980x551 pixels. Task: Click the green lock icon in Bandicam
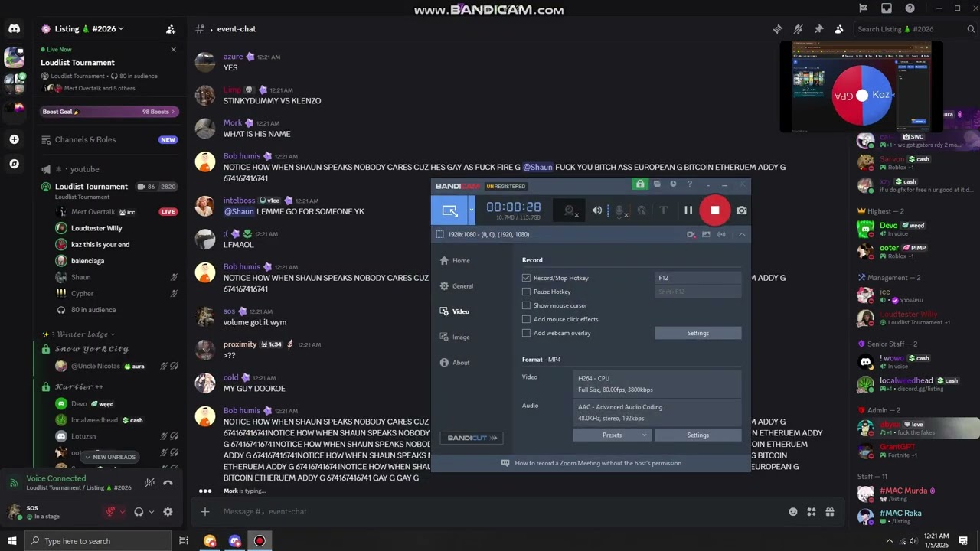coord(640,184)
